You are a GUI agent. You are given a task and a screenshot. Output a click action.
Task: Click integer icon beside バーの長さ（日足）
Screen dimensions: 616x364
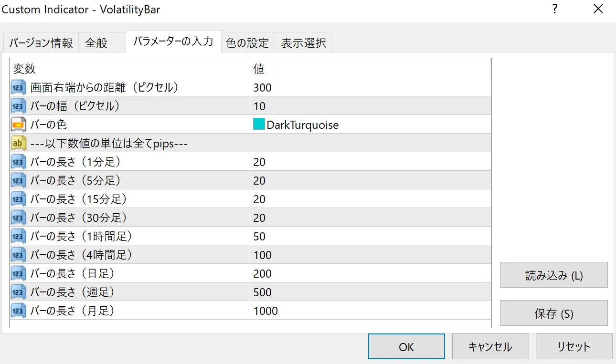[18, 274]
